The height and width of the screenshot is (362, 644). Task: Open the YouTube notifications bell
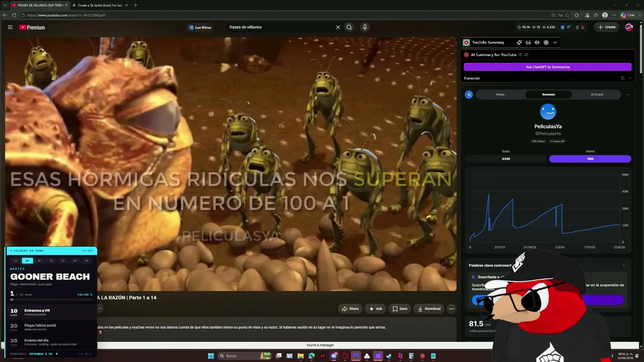point(583,27)
